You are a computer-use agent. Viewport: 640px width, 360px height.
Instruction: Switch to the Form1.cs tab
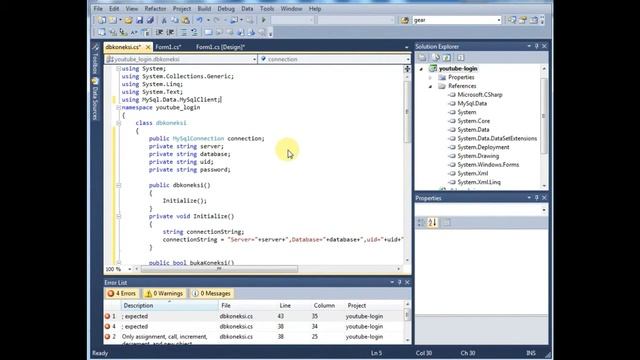168,47
